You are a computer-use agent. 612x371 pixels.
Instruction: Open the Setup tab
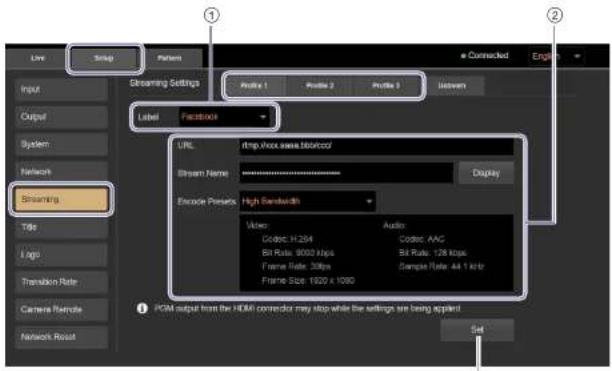pyautogui.click(x=104, y=58)
